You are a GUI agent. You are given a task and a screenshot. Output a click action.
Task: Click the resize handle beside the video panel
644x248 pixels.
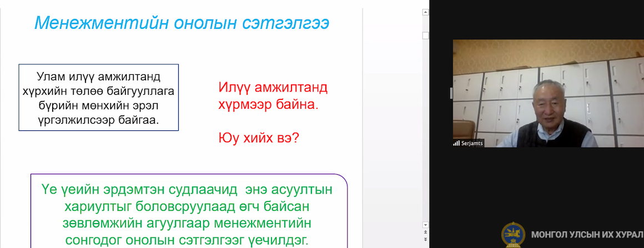(x=451, y=93)
